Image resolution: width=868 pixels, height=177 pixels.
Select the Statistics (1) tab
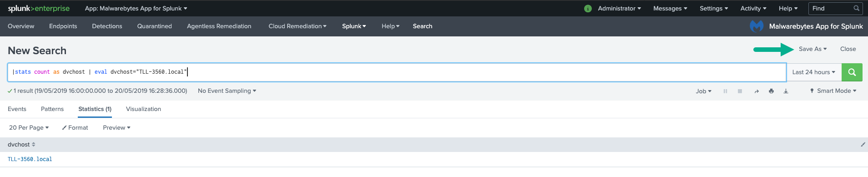95,109
